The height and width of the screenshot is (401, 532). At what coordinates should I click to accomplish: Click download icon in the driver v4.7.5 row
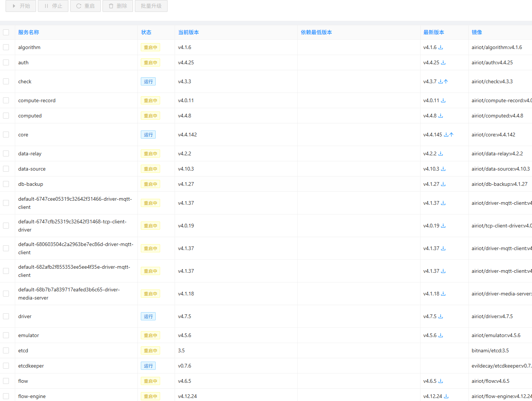coord(441,316)
